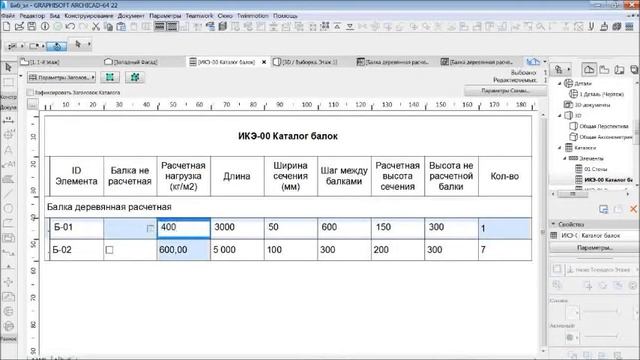Select the Text tool in toolbox
This screenshot has height=360, width=640.
click(x=8, y=150)
